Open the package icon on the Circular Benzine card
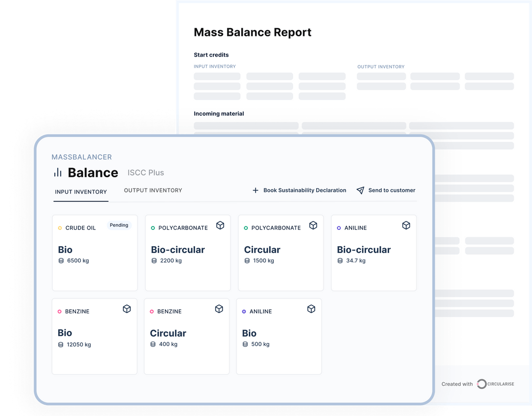Image resolution: width=532 pixels, height=416 pixels. click(x=219, y=309)
